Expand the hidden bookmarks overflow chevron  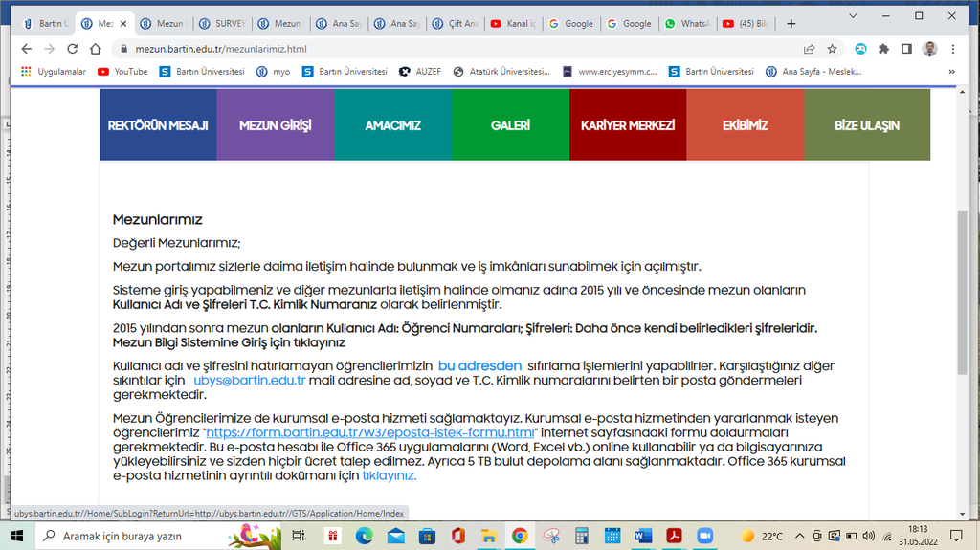tap(952, 72)
